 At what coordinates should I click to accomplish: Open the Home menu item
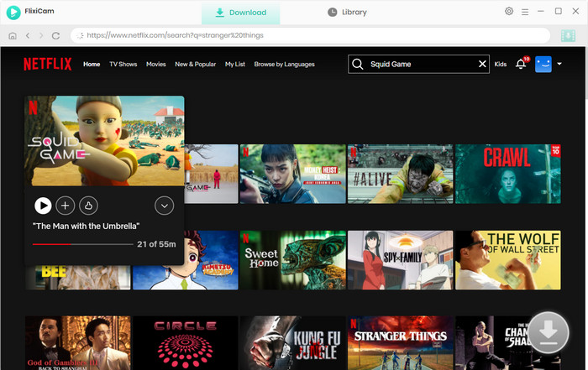point(92,64)
